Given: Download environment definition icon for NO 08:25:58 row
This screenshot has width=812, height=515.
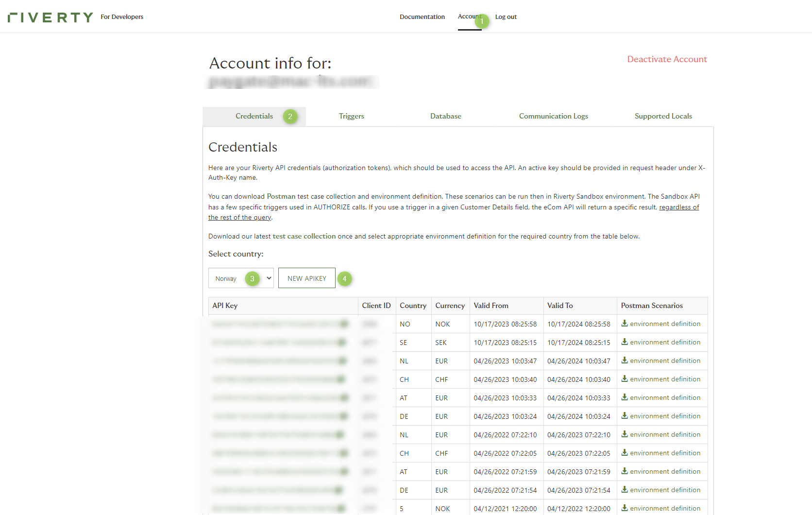Looking at the screenshot, I should (x=625, y=324).
